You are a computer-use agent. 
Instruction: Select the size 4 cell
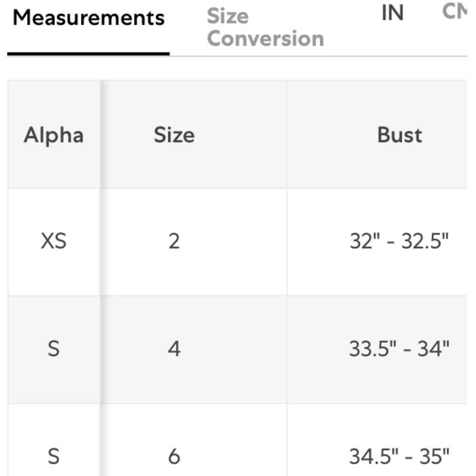pyautogui.click(x=174, y=349)
